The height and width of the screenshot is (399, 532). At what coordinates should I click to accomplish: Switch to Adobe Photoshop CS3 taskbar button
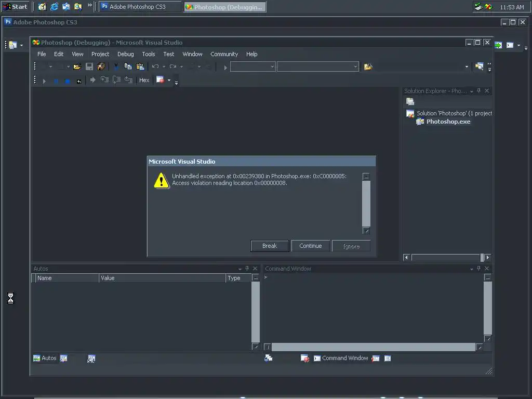click(140, 7)
